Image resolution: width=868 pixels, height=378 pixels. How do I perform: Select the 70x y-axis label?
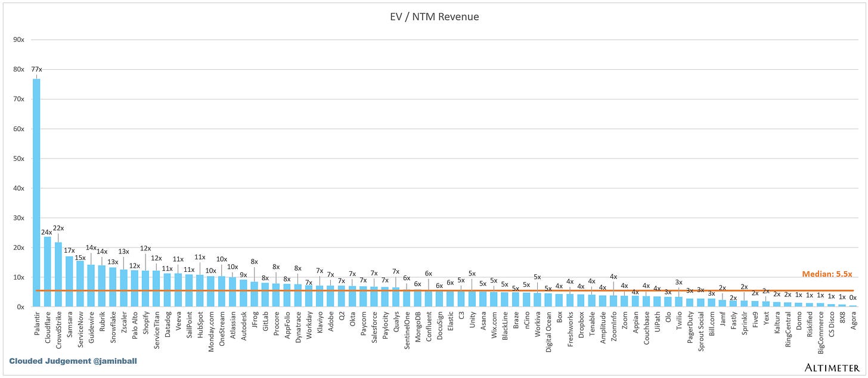point(18,99)
